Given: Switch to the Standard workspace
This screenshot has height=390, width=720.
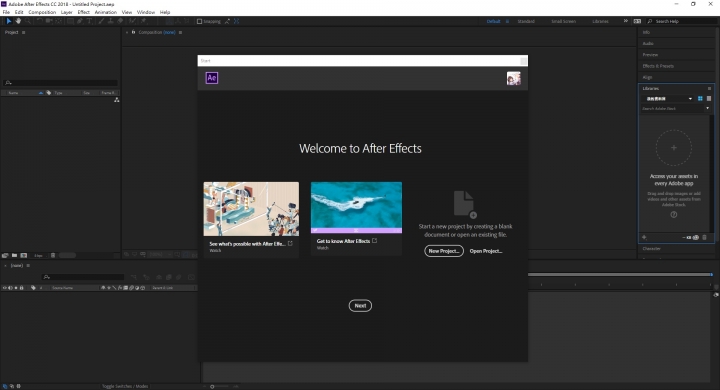Looking at the screenshot, I should (526, 21).
